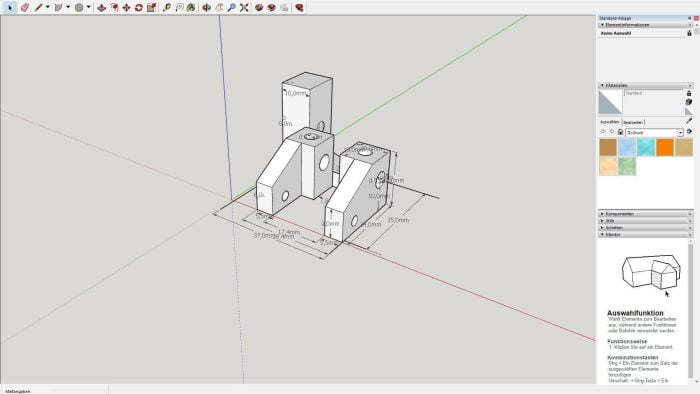Click lock icon beside Keine Auswahl
The height and width of the screenshot is (394, 700).
click(689, 33)
